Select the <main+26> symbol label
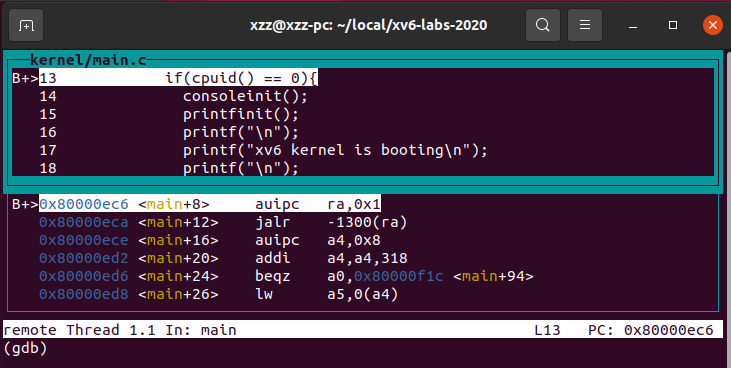Screen dimensions: 731x368 pos(178,294)
